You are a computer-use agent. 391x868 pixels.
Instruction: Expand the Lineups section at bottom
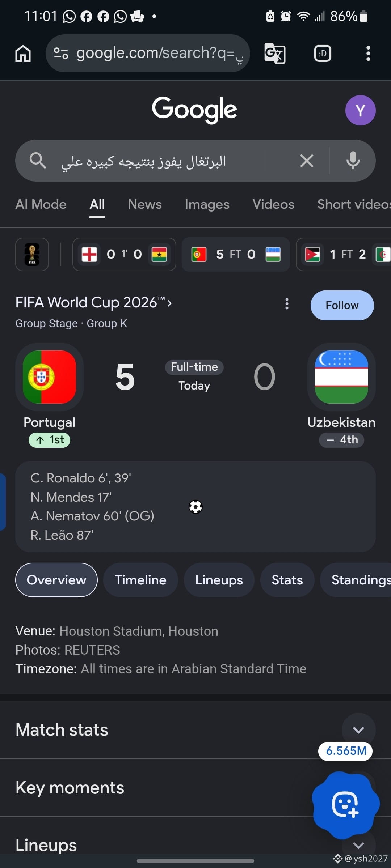(358, 845)
